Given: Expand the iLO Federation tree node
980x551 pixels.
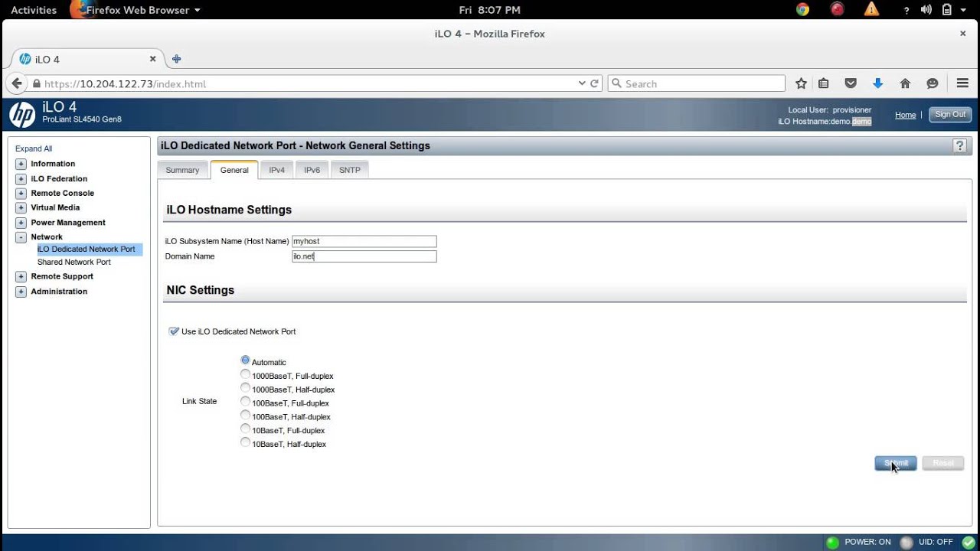Looking at the screenshot, I should 21,178.
